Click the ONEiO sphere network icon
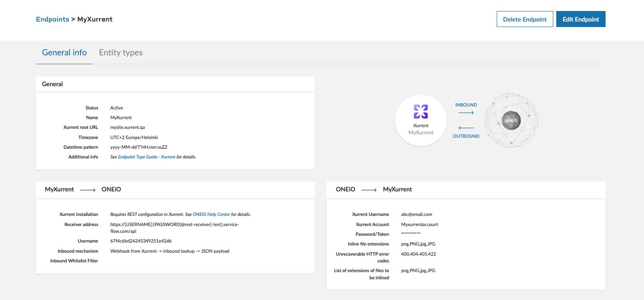Image resolution: width=644 pixels, height=300 pixels. 511,120
